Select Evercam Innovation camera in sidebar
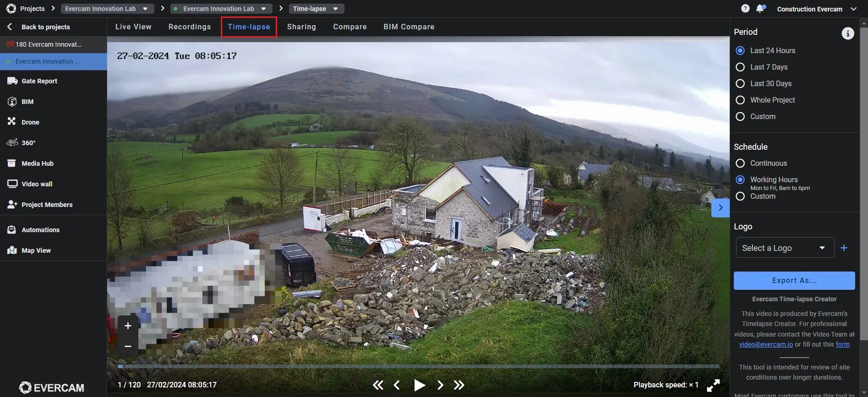 tap(53, 61)
